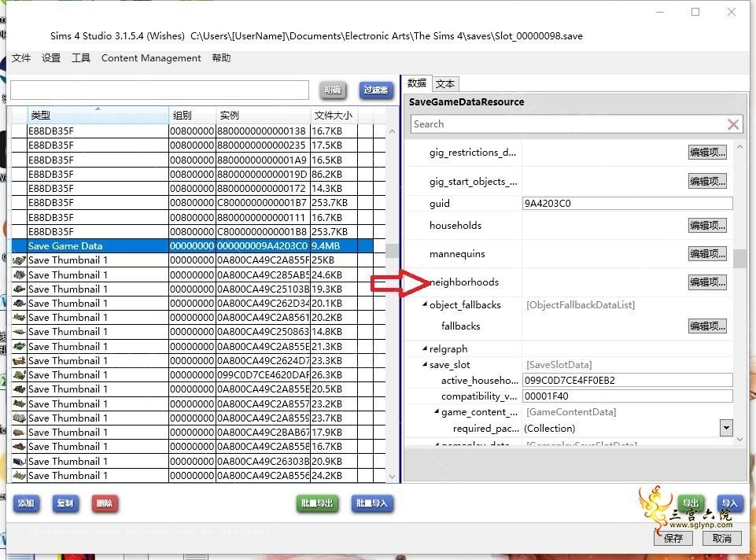Click the thumbnail icon of the 23.7KB Save Thumbnail row

coord(19,418)
